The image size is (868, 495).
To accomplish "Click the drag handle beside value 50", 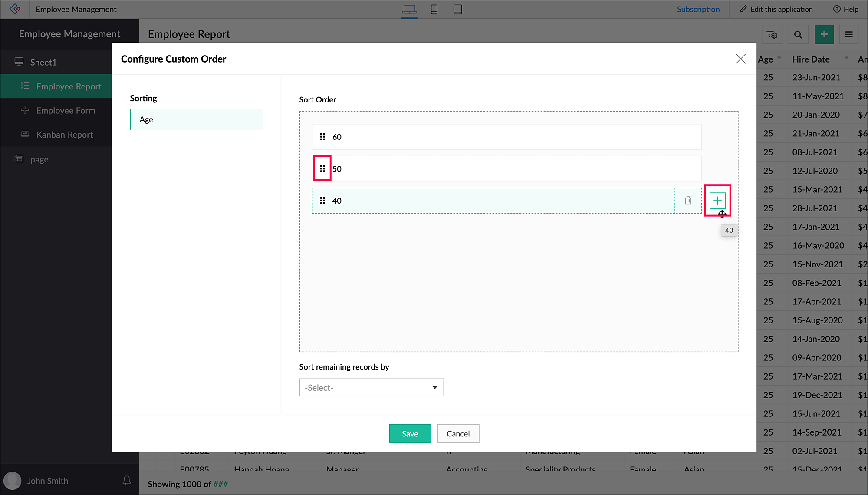I will tap(322, 168).
